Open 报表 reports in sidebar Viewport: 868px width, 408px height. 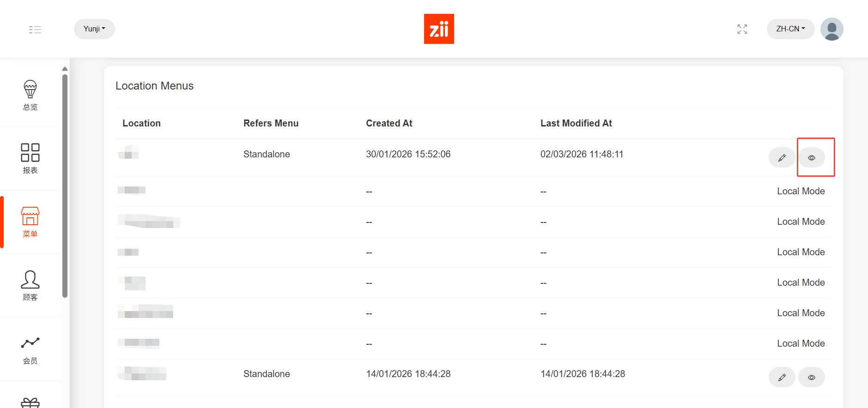point(30,158)
